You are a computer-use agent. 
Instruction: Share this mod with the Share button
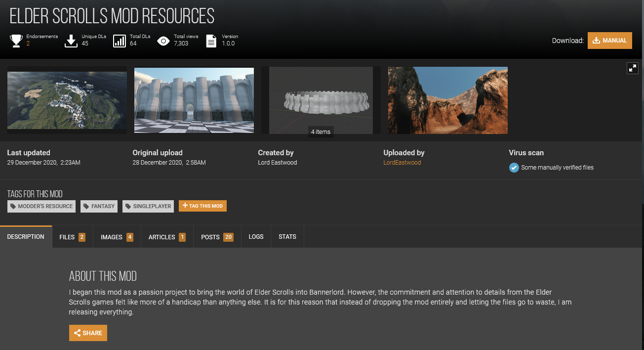pyautogui.click(x=88, y=333)
